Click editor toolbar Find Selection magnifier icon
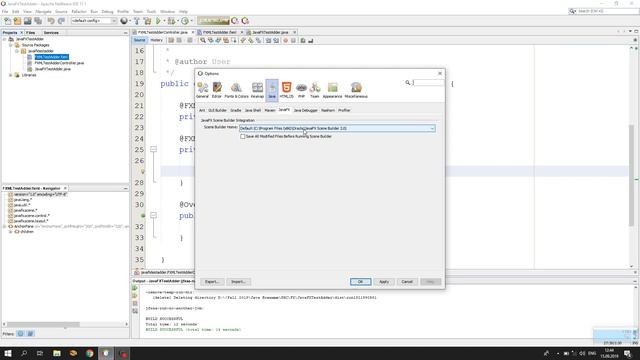 coord(203,40)
